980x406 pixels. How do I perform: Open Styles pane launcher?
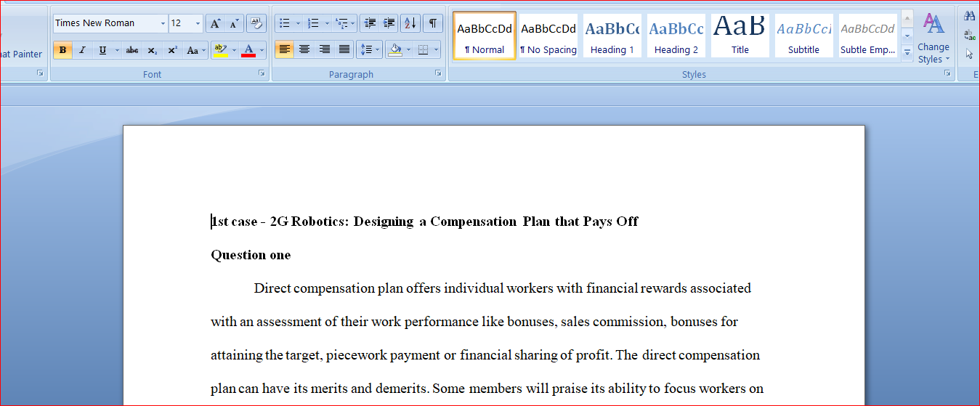coord(947,74)
